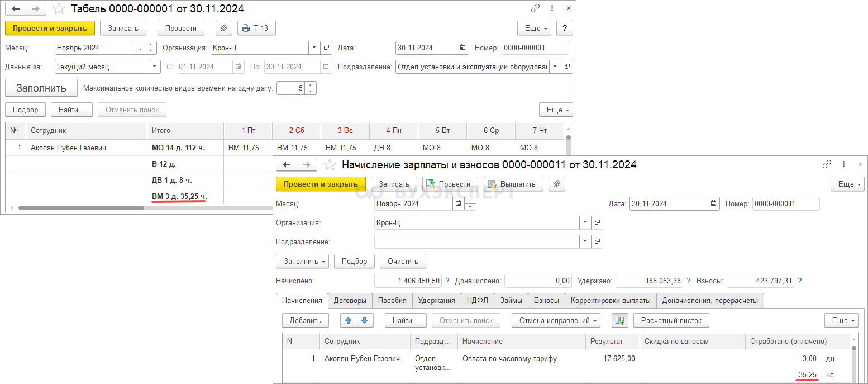The image size is (868, 384).
Task: Open the Отмена исправлений dropdown
Action: click(x=555, y=321)
